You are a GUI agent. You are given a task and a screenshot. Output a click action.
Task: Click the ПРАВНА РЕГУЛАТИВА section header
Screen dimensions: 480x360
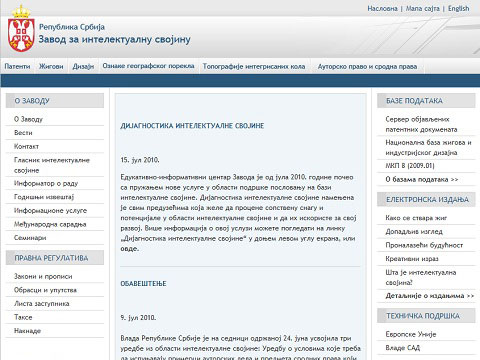[55, 258]
